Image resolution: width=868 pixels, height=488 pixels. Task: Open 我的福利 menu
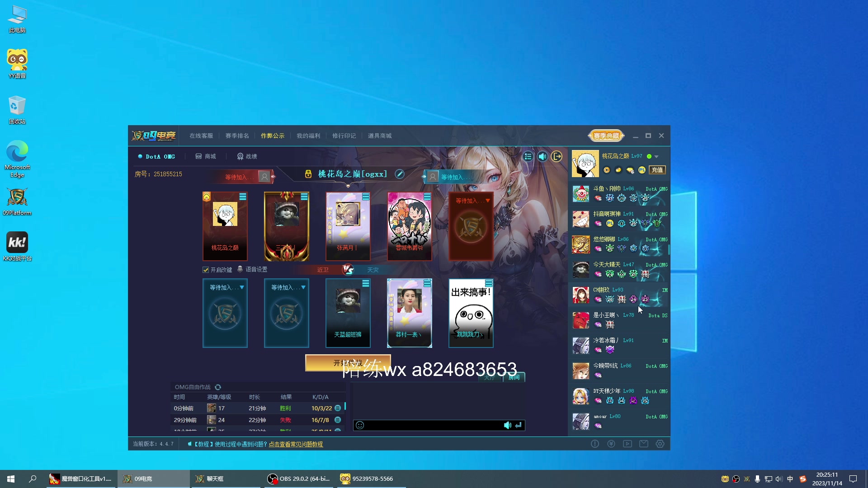(x=308, y=136)
